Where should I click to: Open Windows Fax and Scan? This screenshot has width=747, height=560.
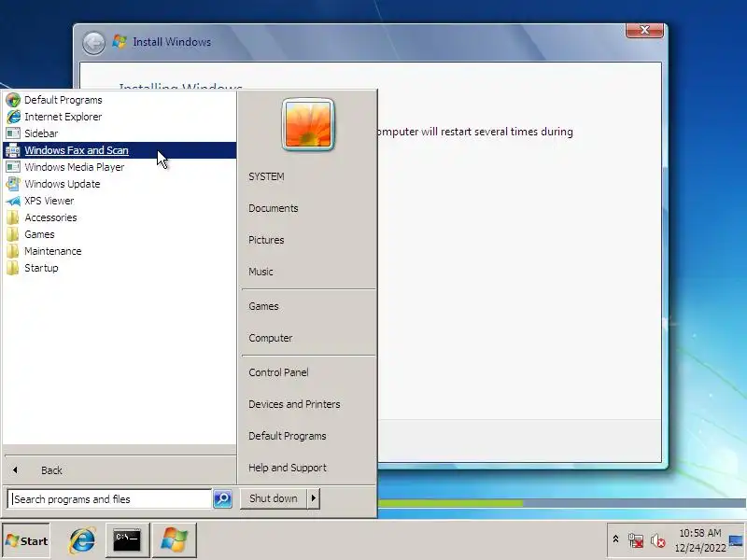point(120,150)
